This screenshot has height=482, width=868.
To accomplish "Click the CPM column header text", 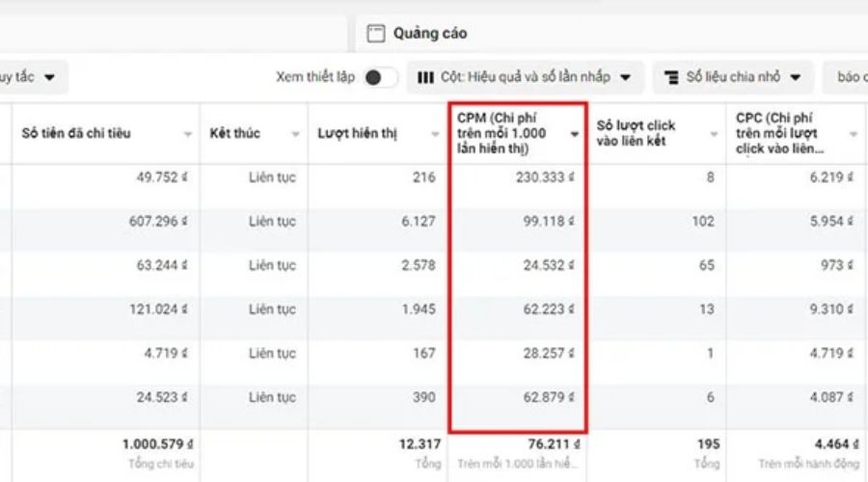I will [x=502, y=133].
